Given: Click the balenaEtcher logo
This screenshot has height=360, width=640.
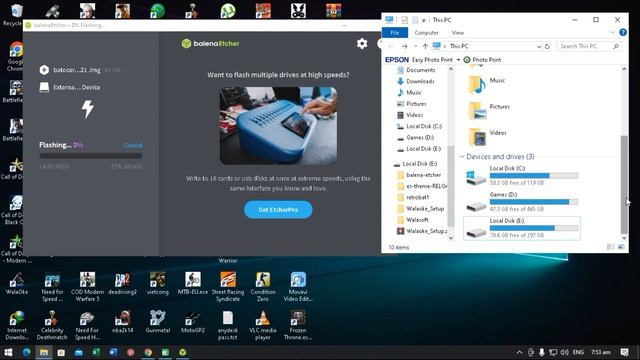Looking at the screenshot, I should 211,44.
